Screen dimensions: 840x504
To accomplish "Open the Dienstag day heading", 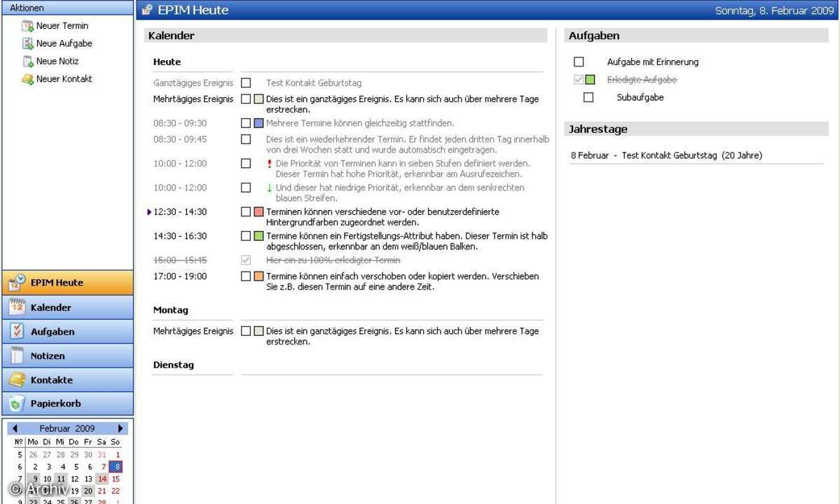I will tap(174, 365).
